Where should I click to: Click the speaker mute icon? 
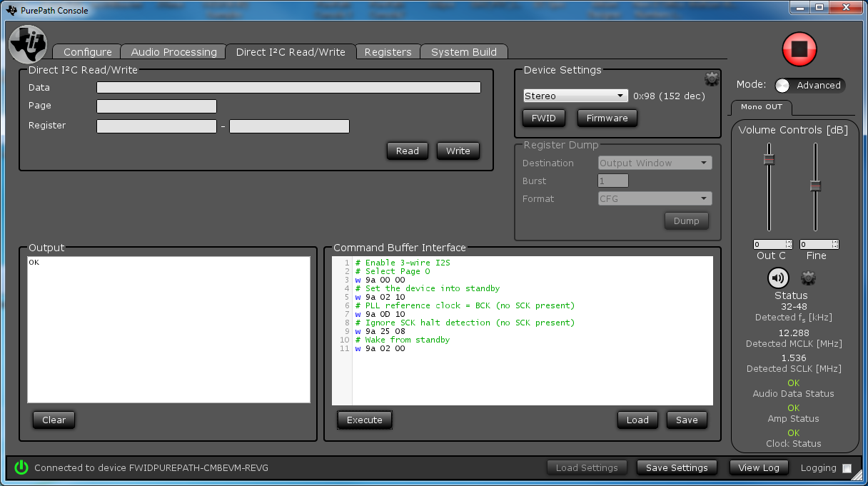[777, 278]
